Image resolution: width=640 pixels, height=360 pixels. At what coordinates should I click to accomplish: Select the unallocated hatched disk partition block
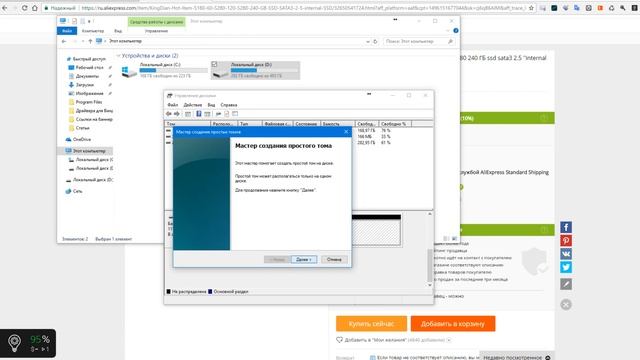coord(376,231)
